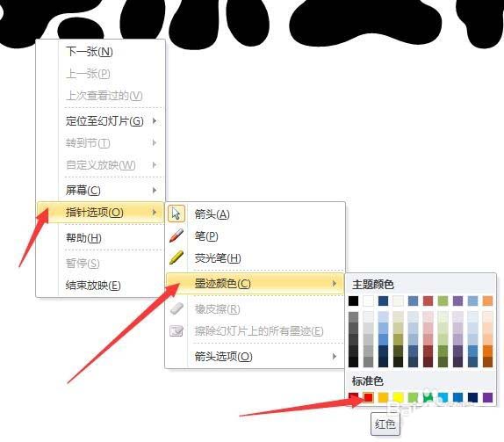Pick medium blue in 主题颜色 top row
504x442 pixels.
point(413,301)
